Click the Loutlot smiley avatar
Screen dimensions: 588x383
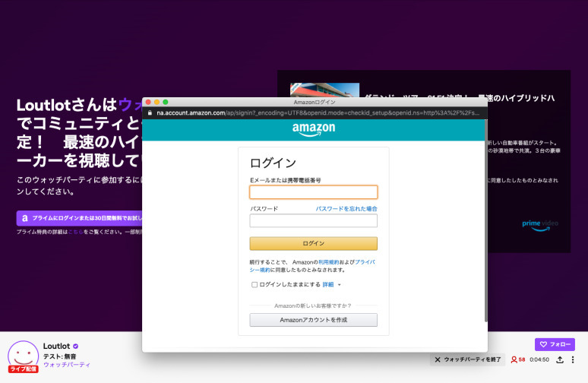[24, 356]
